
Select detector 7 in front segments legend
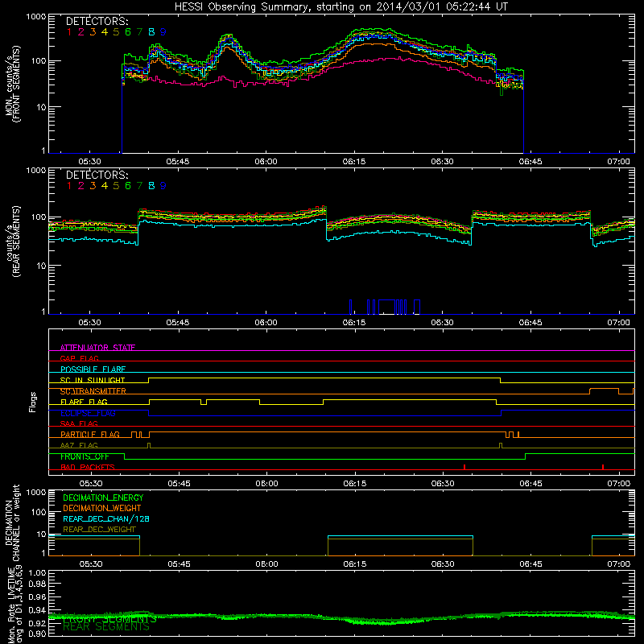(139, 32)
